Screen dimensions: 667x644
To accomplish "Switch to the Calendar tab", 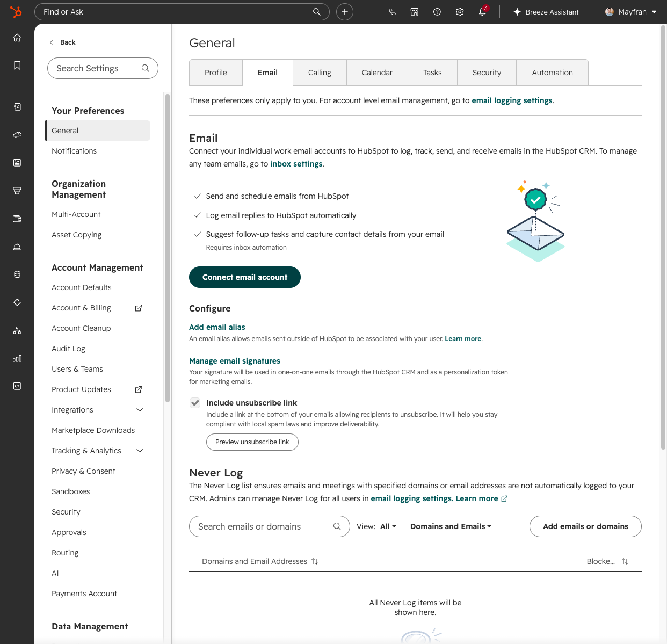I will pyautogui.click(x=377, y=73).
